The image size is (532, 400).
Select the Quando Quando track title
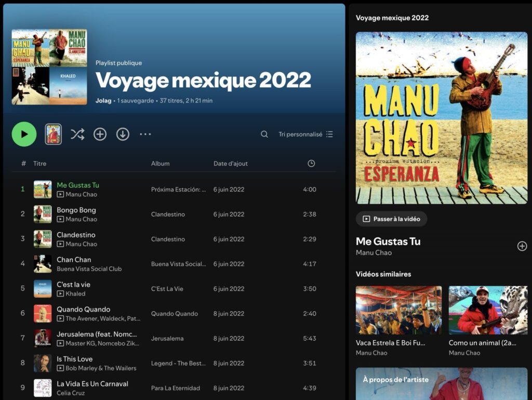click(x=84, y=309)
